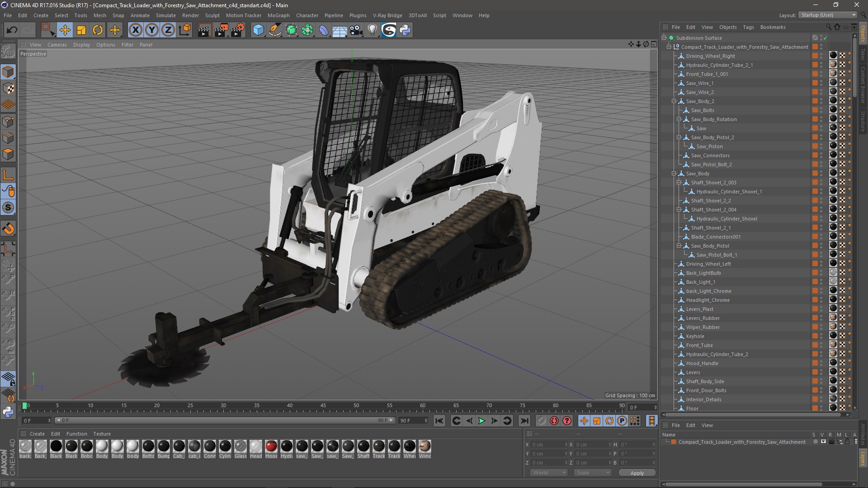Toggle Keyhole object visibility dots
868x488 pixels.
click(821, 336)
